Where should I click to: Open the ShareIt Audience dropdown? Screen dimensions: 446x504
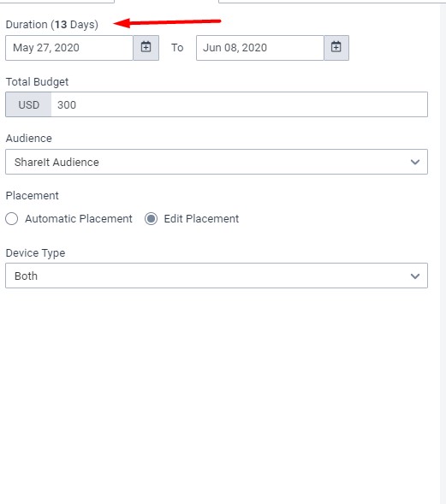pos(217,162)
